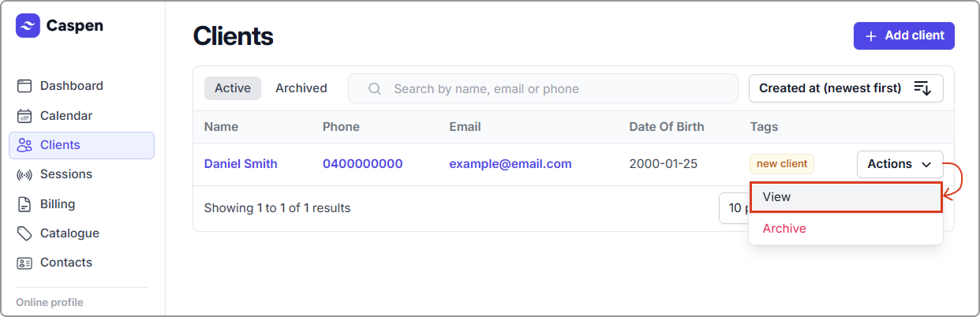Select View from the Actions menu
The image size is (980, 317).
pos(845,197)
